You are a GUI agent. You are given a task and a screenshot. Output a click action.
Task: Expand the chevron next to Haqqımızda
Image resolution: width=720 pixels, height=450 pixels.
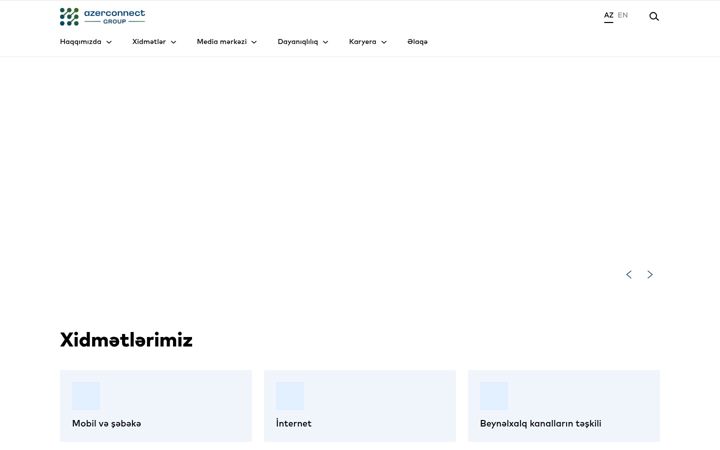(x=109, y=42)
